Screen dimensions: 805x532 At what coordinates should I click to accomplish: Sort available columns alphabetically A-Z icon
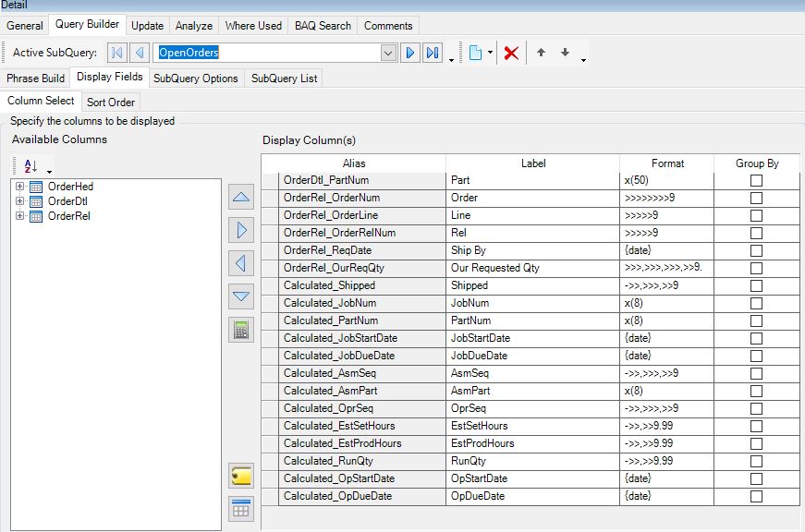pyautogui.click(x=30, y=165)
